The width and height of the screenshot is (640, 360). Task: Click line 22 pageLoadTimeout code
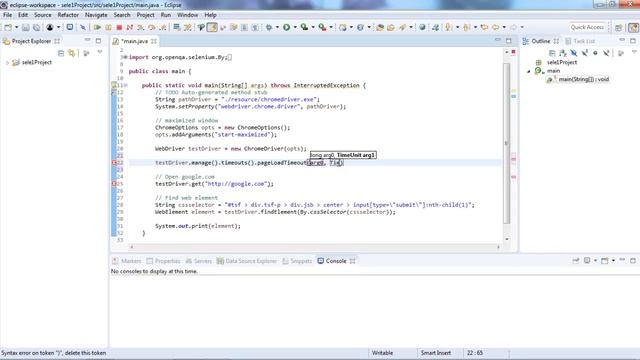click(249, 162)
